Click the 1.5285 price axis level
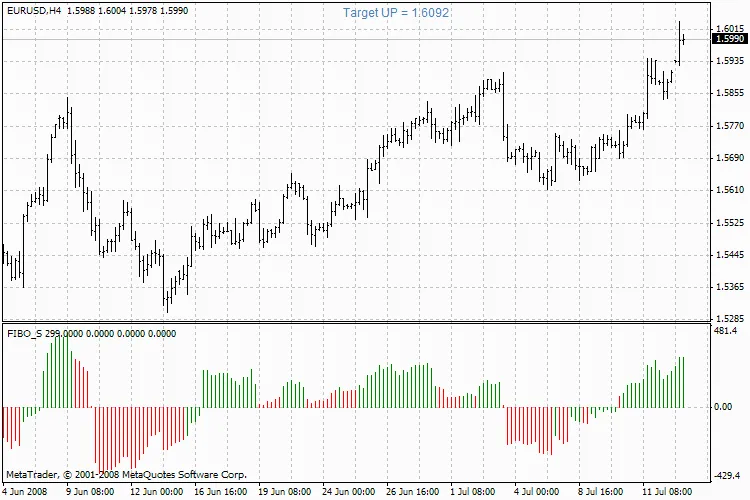Image resolution: width=750 pixels, height=500 pixels. point(729,319)
